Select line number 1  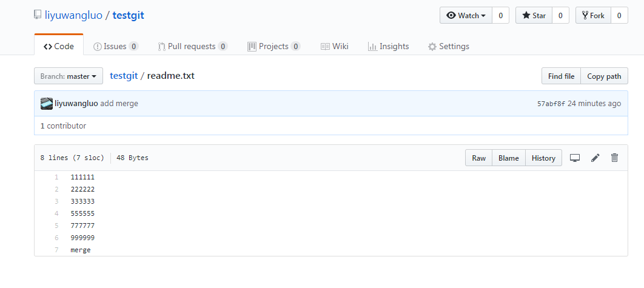56,177
